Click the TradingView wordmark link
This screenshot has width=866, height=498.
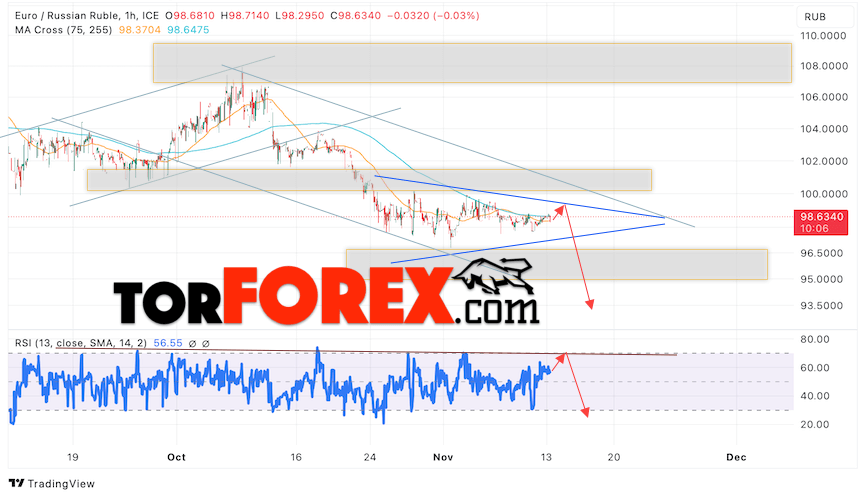coord(61,484)
